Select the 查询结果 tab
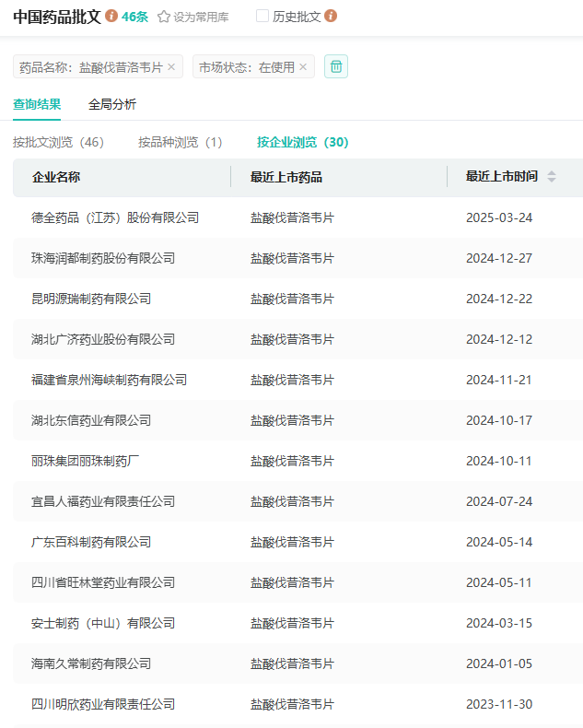 coord(37,104)
